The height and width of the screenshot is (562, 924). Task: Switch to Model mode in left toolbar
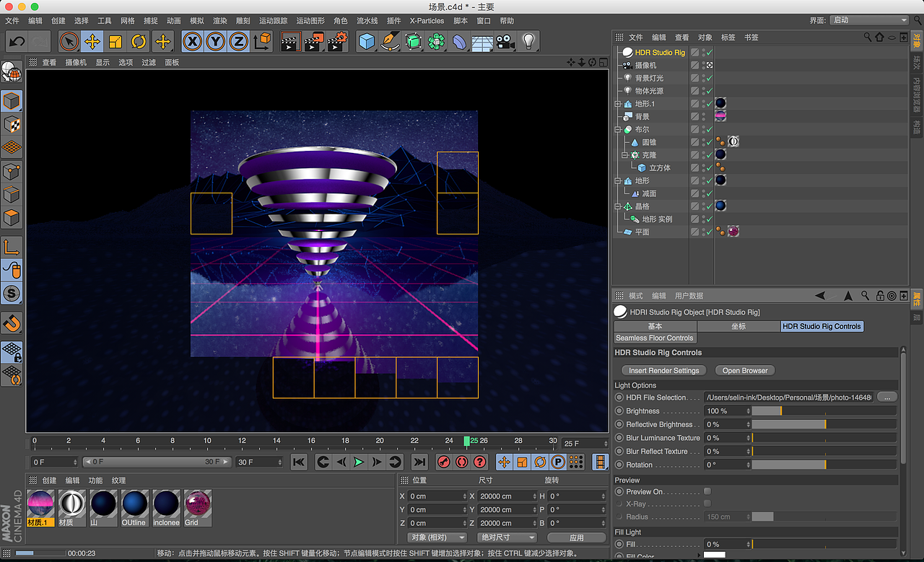click(x=12, y=100)
